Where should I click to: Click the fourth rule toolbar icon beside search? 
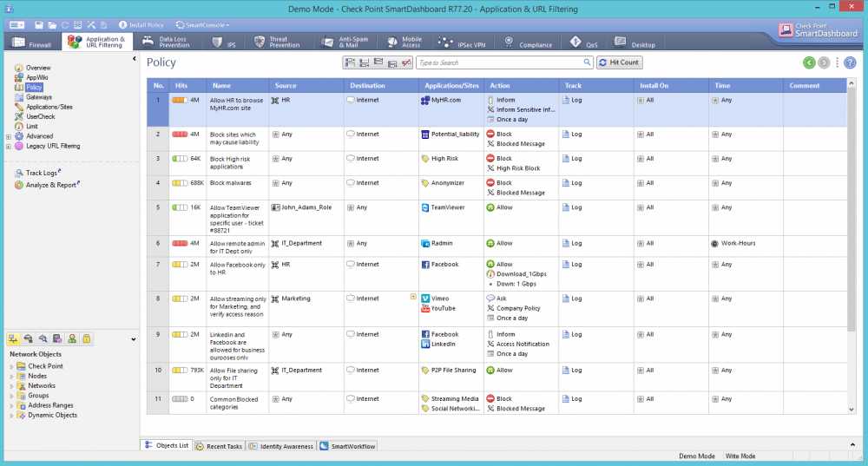click(x=392, y=62)
